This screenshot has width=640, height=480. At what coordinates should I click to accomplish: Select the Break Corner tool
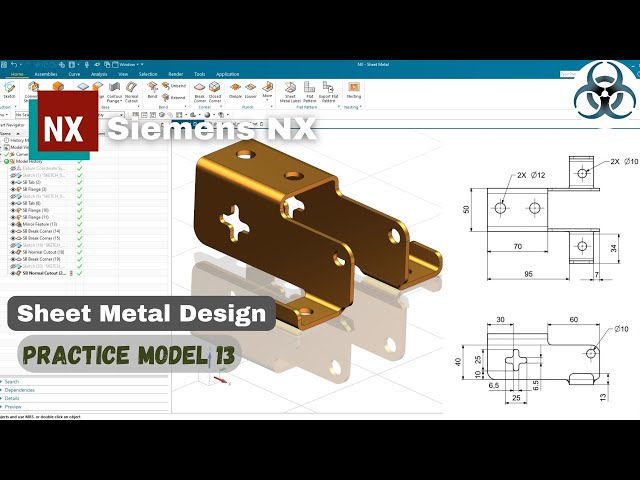(200, 92)
